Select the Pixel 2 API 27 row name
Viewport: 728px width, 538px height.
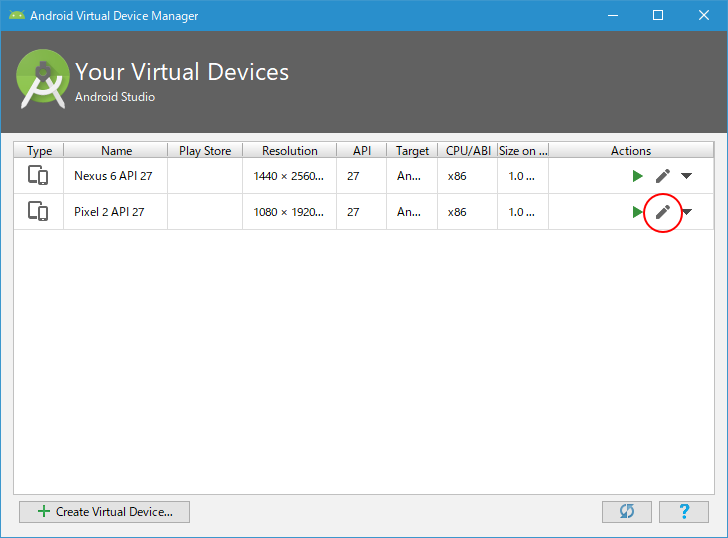pyautogui.click(x=111, y=212)
